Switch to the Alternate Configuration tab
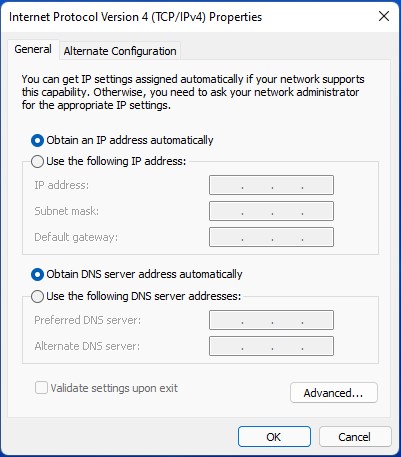This screenshot has height=457, width=401. coord(120,51)
